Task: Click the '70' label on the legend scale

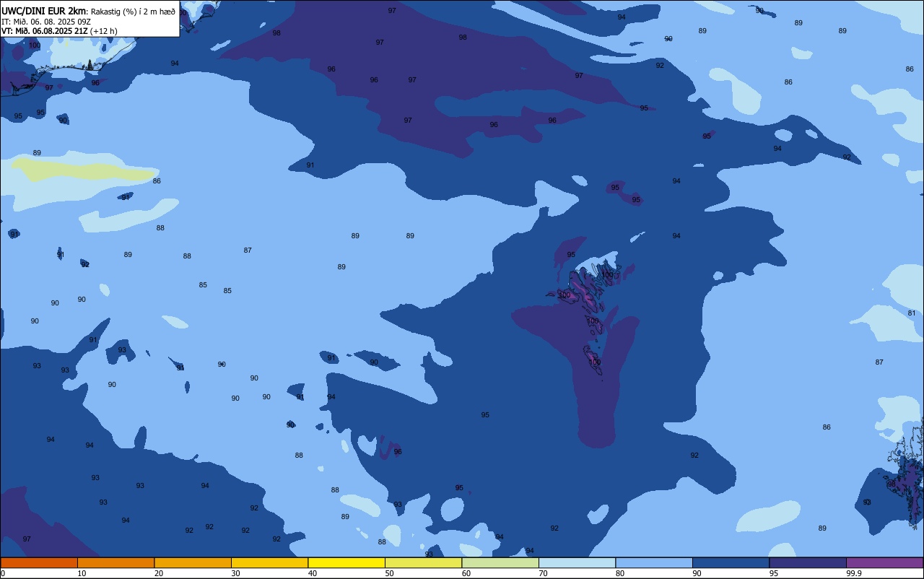Action: click(543, 573)
